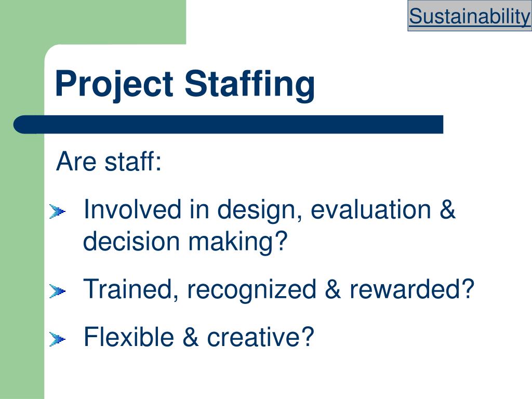Click the word evaluation in first bullet
This screenshot has width=532, height=399.
tap(371, 209)
